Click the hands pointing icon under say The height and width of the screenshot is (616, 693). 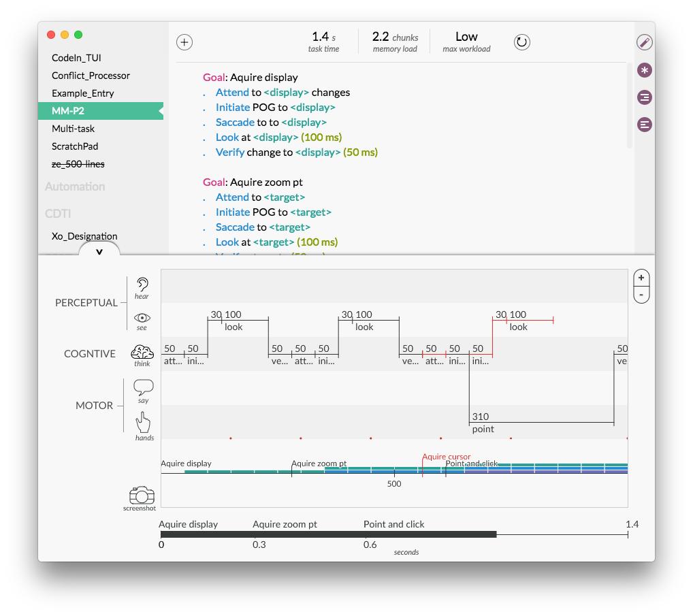[143, 423]
